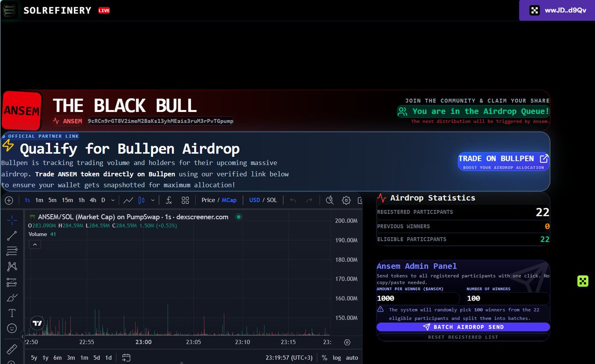Viewport: 595px width, 364px height.
Task: Click BATCH AIRDROP SEND button
Action: (x=463, y=327)
